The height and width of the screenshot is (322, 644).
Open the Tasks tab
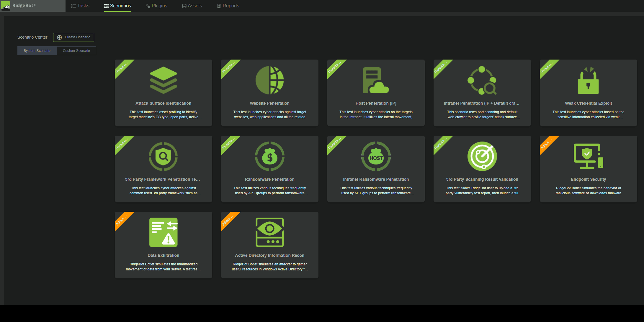[x=80, y=6]
